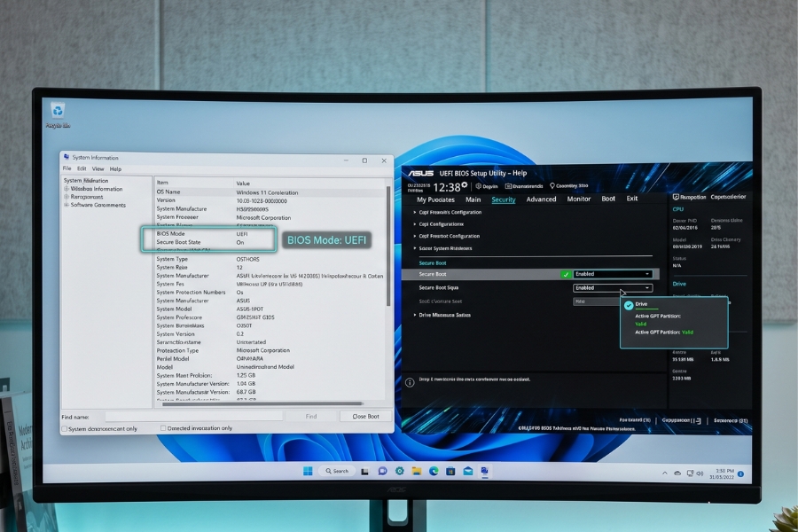
Task: Click the Drive checkmark icon in the popup
Action: pos(629,305)
